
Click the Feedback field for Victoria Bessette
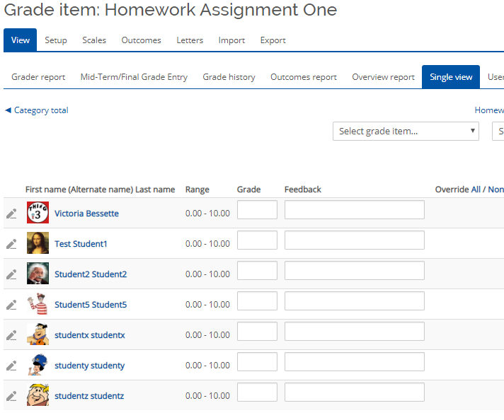pos(354,210)
